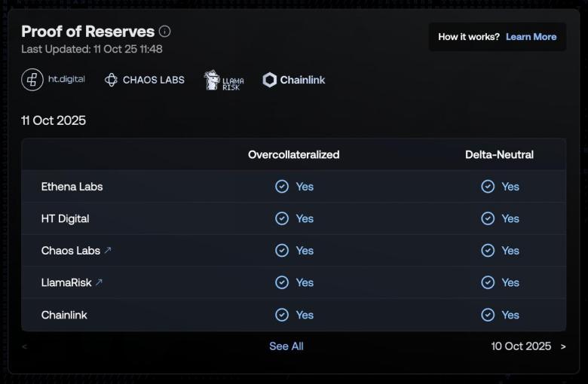Click the Overcollateralized column header

pyautogui.click(x=294, y=154)
